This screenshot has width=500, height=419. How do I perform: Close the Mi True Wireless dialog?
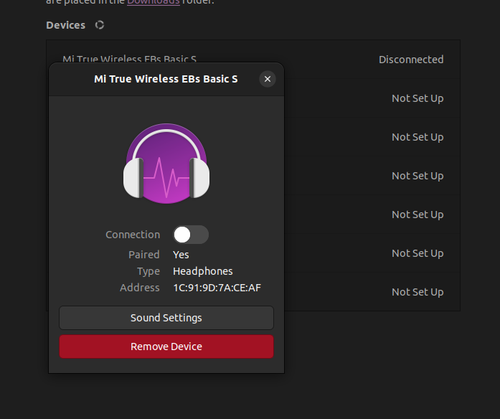[267, 79]
